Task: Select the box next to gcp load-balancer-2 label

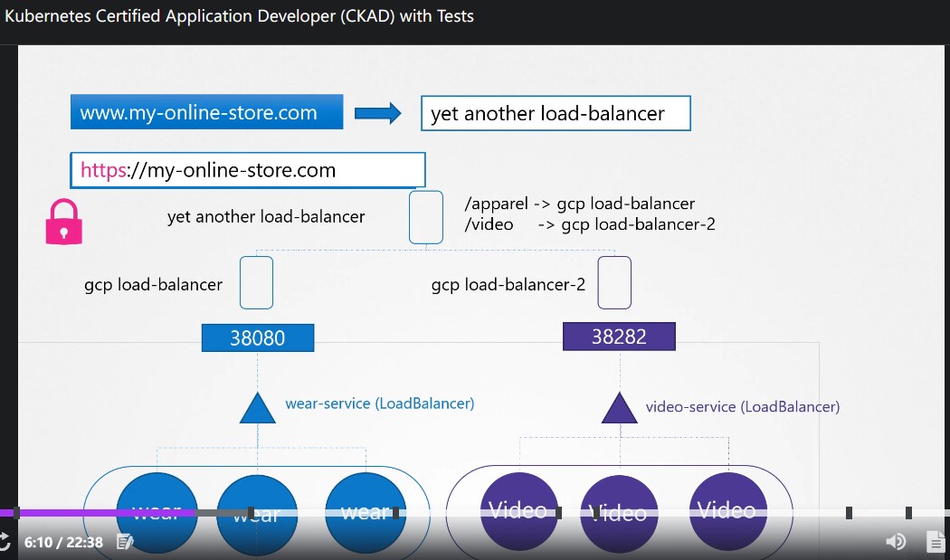Action: click(614, 282)
